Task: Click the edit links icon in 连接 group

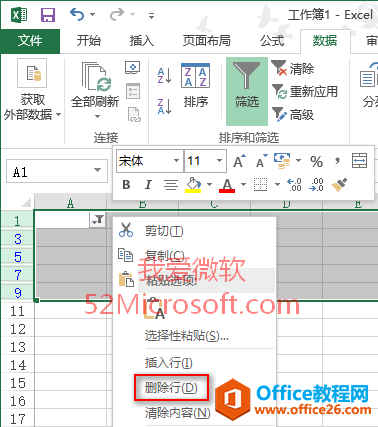Action: click(x=134, y=115)
